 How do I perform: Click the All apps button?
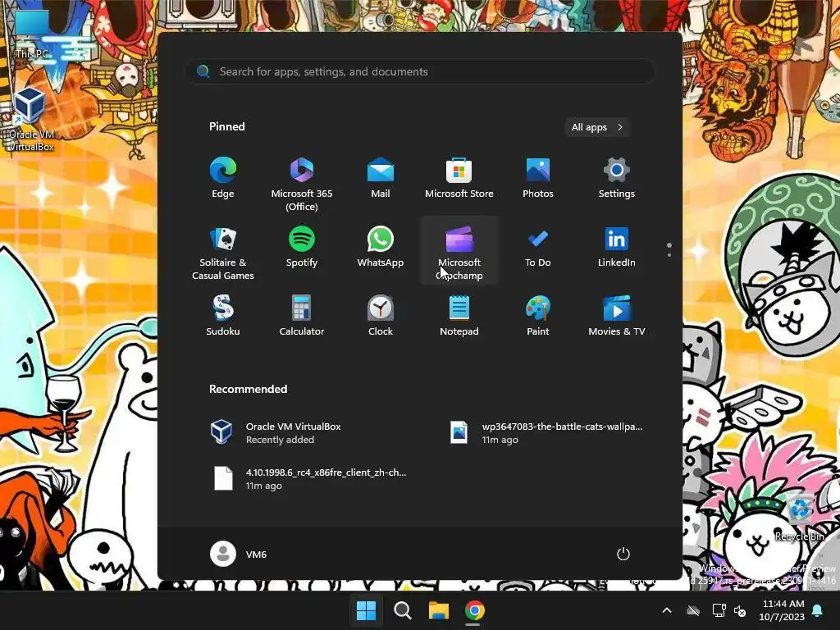[597, 127]
